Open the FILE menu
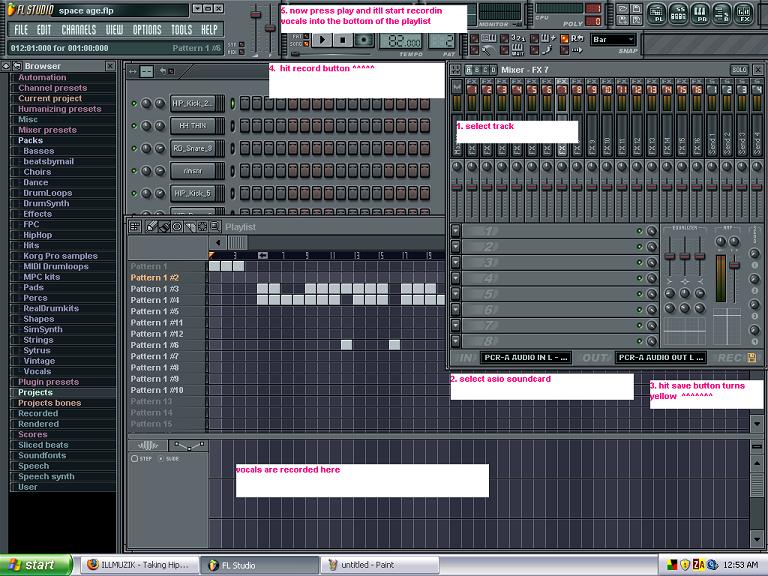The height and width of the screenshot is (576, 768). [x=21, y=30]
